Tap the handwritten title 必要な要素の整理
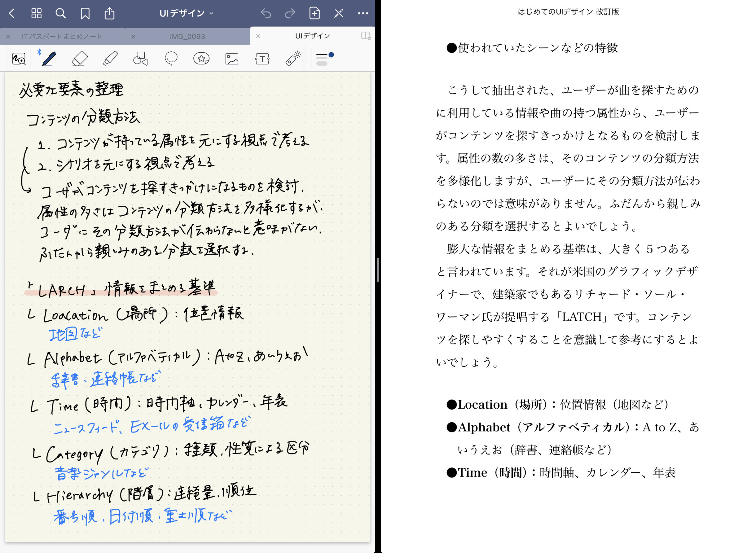Viewport: 756px width, 553px height. (71, 89)
